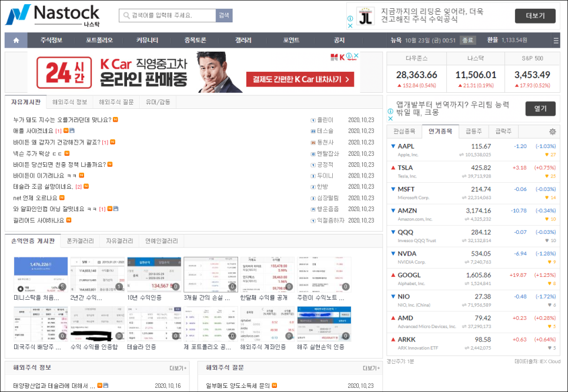The image size is (568, 392).
Task: Open the S&P 500 index box
Action: click(532, 72)
